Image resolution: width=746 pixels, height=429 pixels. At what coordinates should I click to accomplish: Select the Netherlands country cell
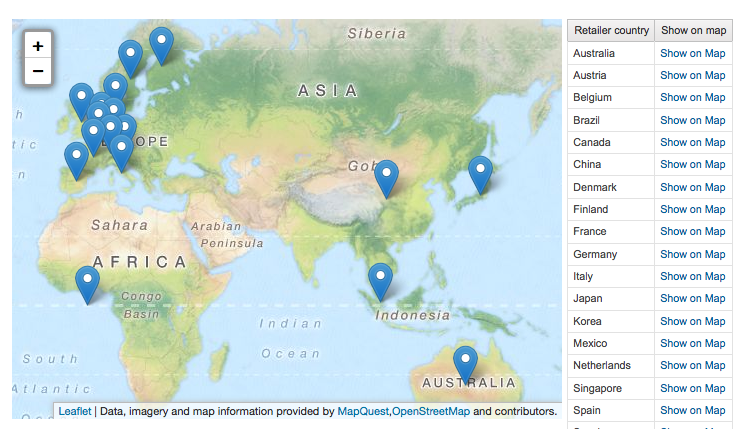(x=611, y=365)
